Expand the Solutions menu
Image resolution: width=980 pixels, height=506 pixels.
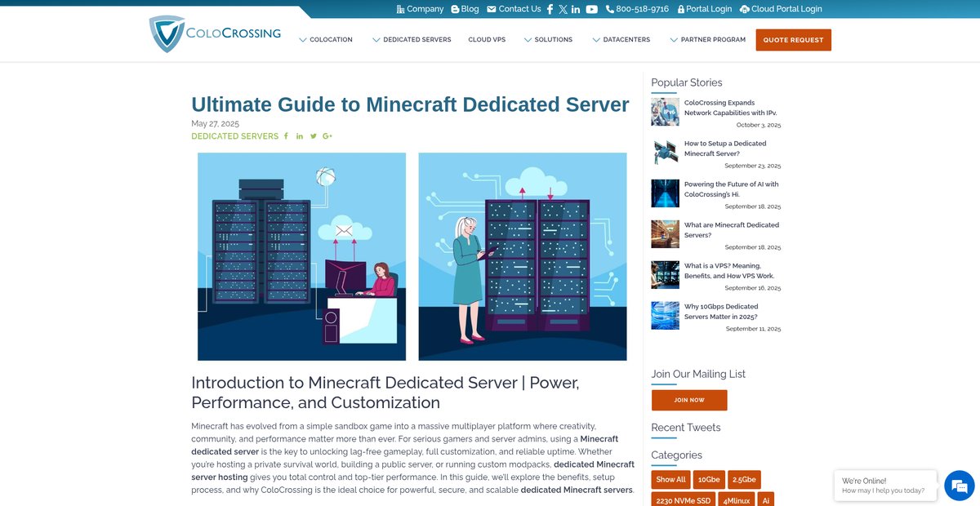[x=548, y=39]
